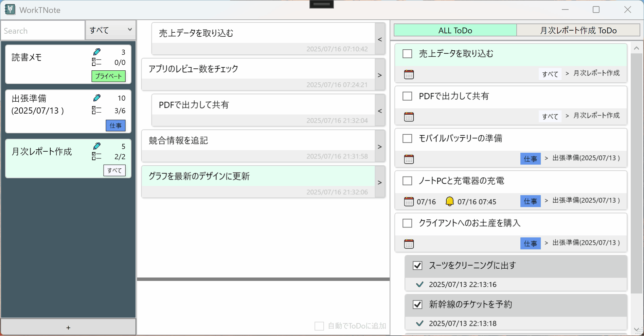Screen dimensions: 644x336
Task: Check the 売上データを取り込む todo checkbox
Action: (x=407, y=54)
